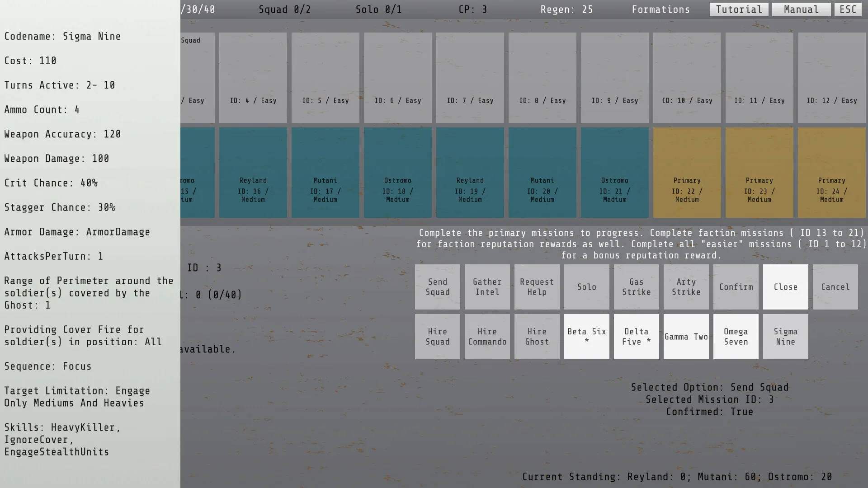This screenshot has height=488, width=868.
Task: Select the Gas Strike option
Action: coord(637,287)
